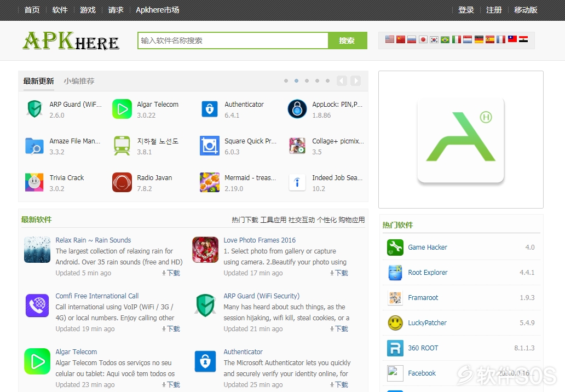Show previous carousel page with left arrow
The width and height of the screenshot is (565, 392).
(x=342, y=80)
